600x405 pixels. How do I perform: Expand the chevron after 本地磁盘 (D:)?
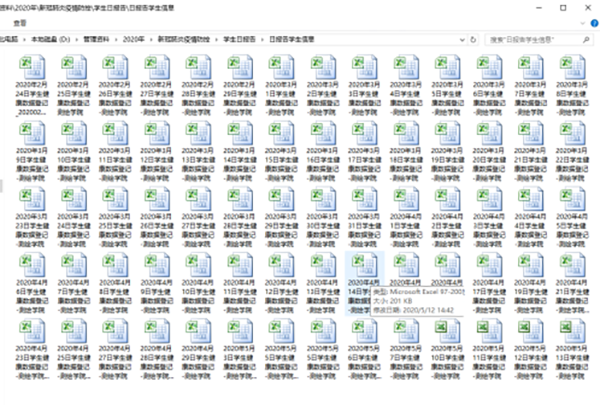(x=77, y=39)
